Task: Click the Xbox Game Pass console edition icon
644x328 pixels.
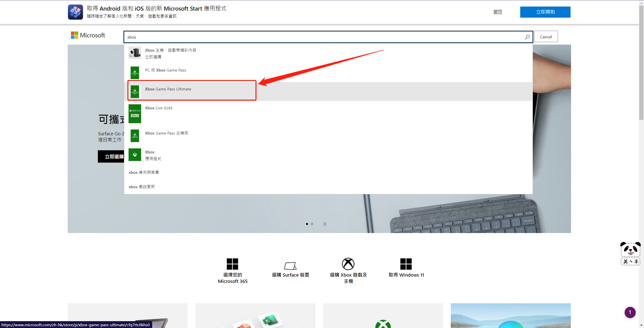Action: pyautogui.click(x=135, y=136)
